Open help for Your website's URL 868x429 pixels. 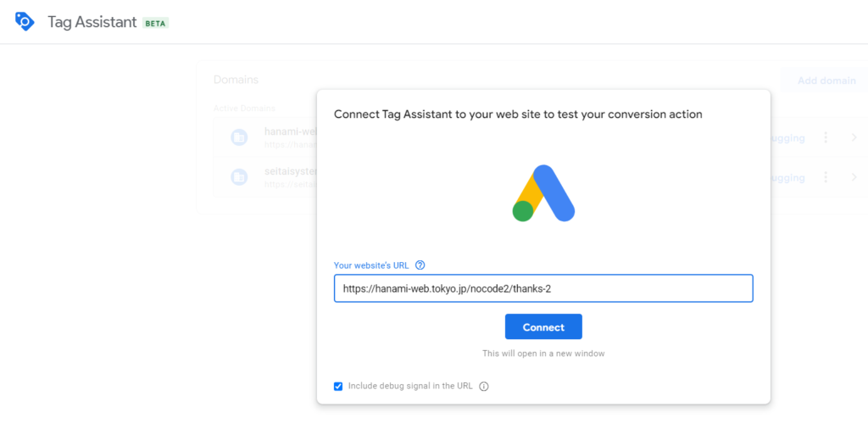(x=420, y=265)
